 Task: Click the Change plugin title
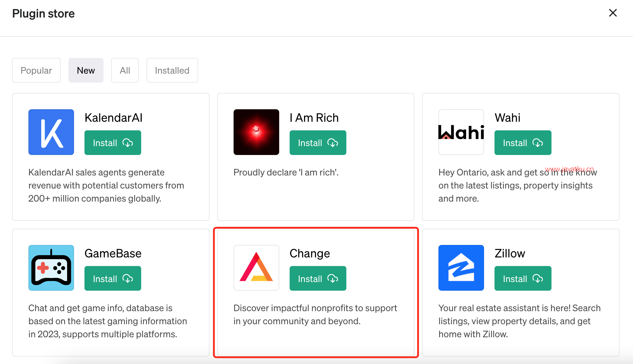click(x=310, y=254)
